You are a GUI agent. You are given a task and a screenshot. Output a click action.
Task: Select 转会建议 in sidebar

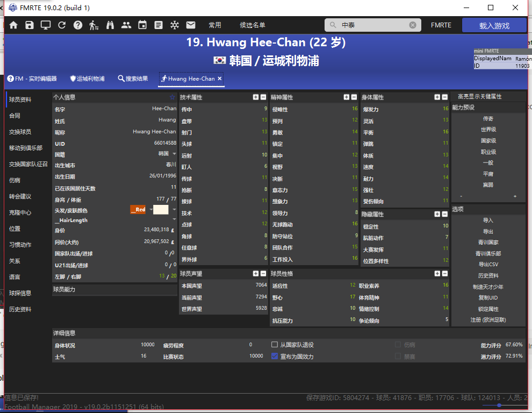tap(20, 196)
